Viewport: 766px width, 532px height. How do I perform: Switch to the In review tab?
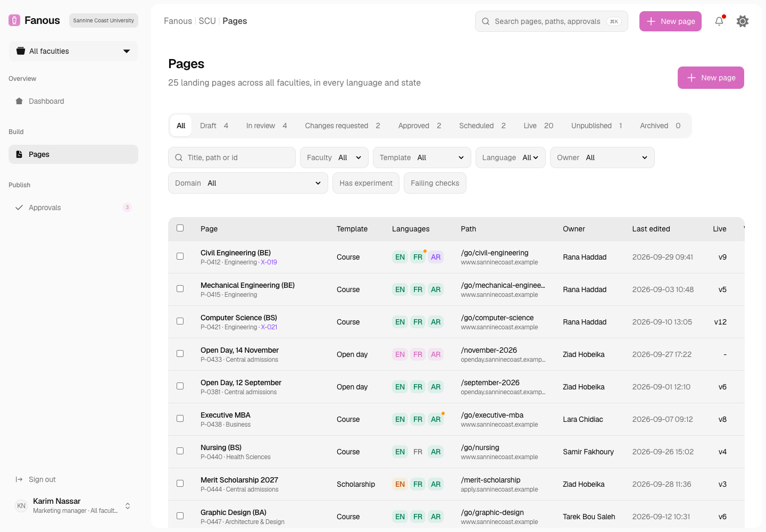267,126
